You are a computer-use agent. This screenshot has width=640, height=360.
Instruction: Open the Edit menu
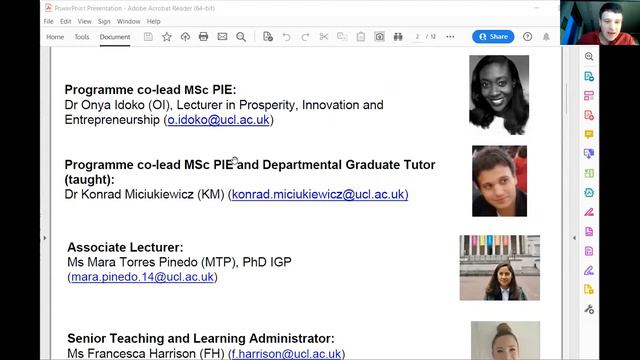point(65,21)
